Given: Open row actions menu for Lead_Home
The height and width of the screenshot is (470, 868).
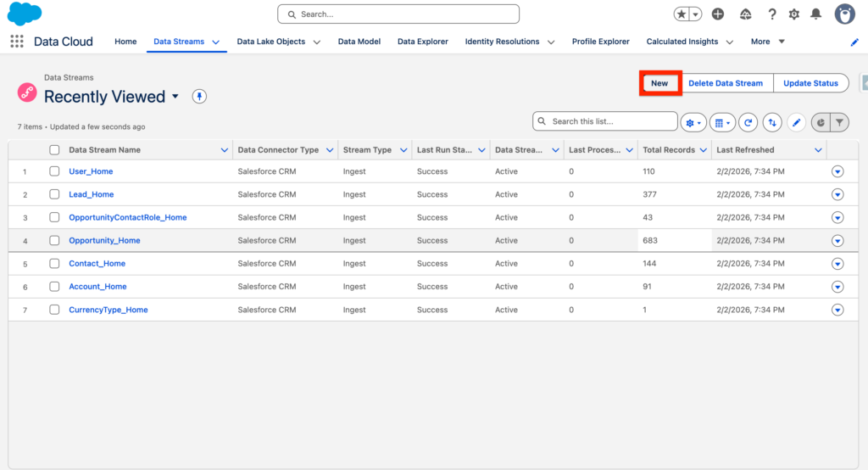Looking at the screenshot, I should pyautogui.click(x=837, y=194).
